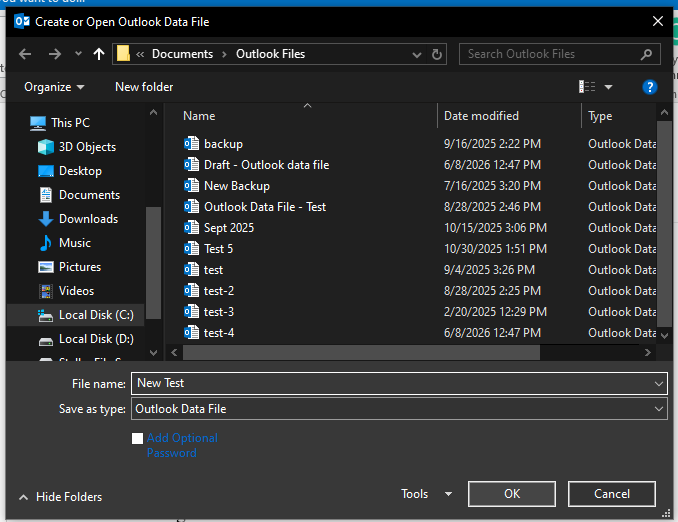The width and height of the screenshot is (678, 522).
Task: Cancel the dialog
Action: [611, 494]
